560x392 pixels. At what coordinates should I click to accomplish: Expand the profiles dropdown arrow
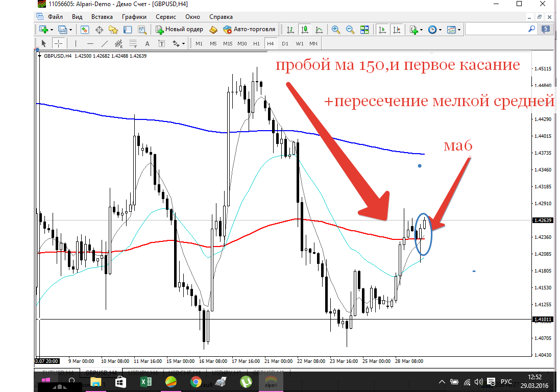coord(71,30)
